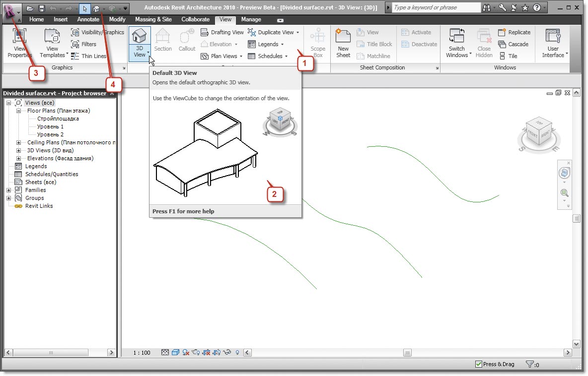Viewport: 588px width, 376px height.
Task: Toggle reveal hidden elements lightbulb
Action: [x=237, y=352]
